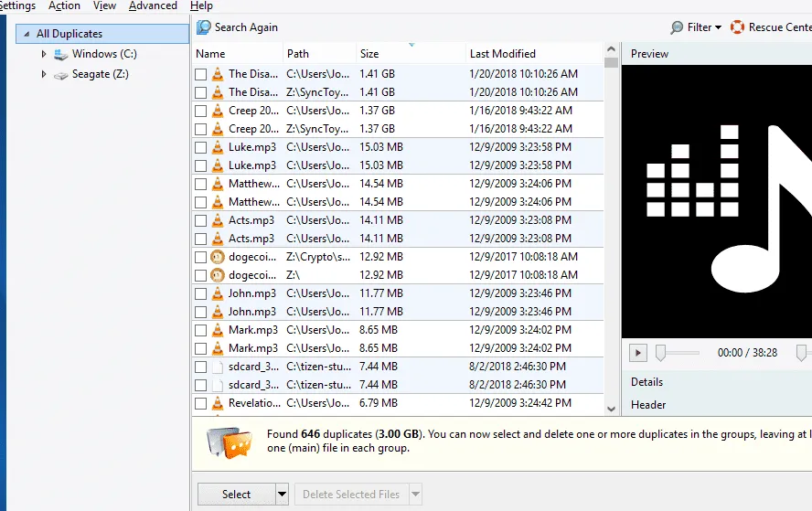Viewport: 812px width, 511px height.
Task: Click the first dogecoin file icon
Action: tap(218, 257)
